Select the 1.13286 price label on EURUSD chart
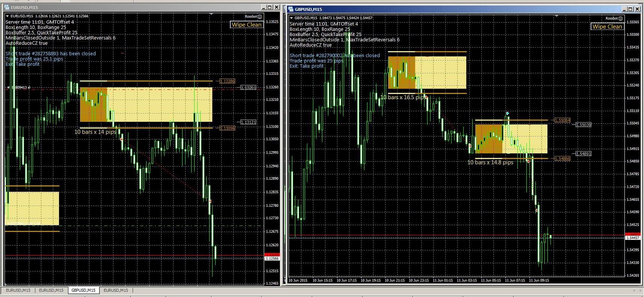This screenshot has width=644, height=297. [x=227, y=81]
